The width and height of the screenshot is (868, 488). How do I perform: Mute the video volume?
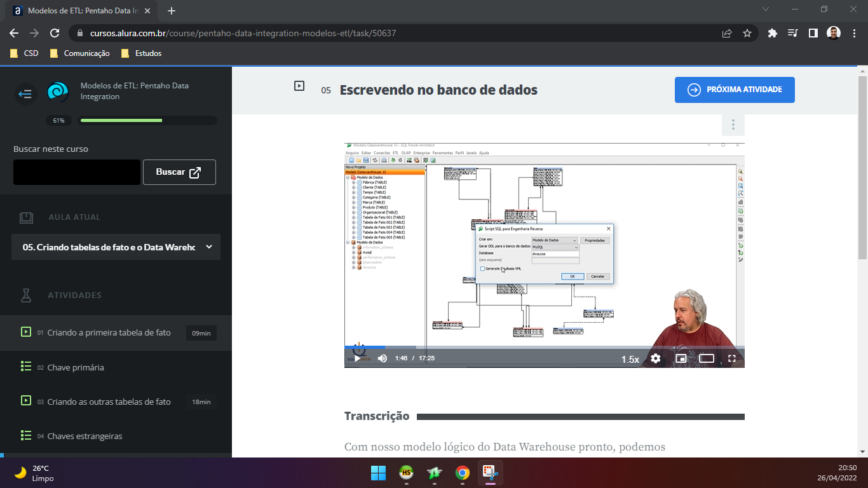[x=383, y=358]
